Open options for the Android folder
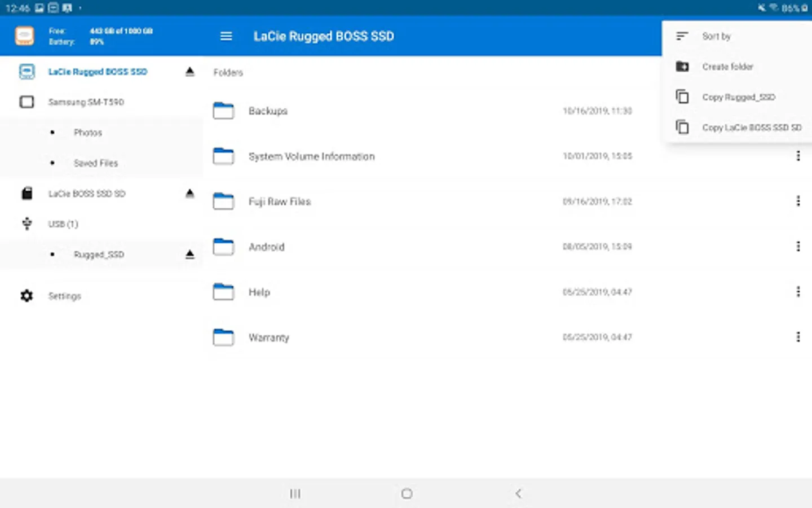The image size is (812, 508). coord(798,246)
